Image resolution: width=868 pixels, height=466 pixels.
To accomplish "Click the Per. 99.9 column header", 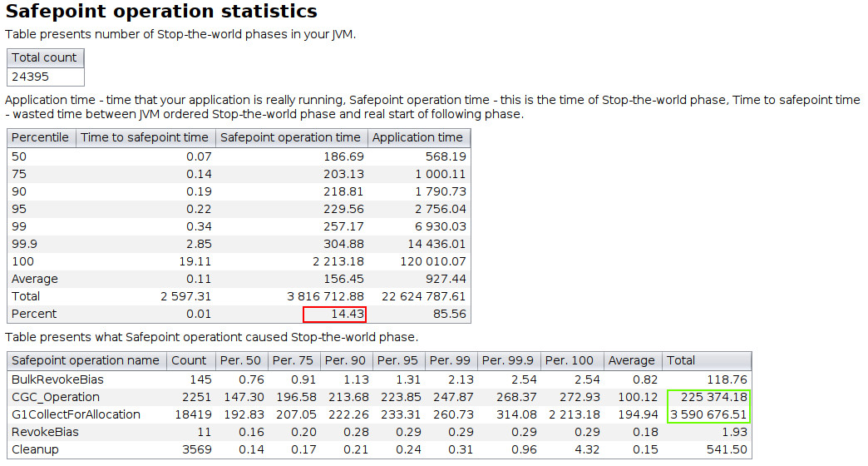I will click(509, 360).
